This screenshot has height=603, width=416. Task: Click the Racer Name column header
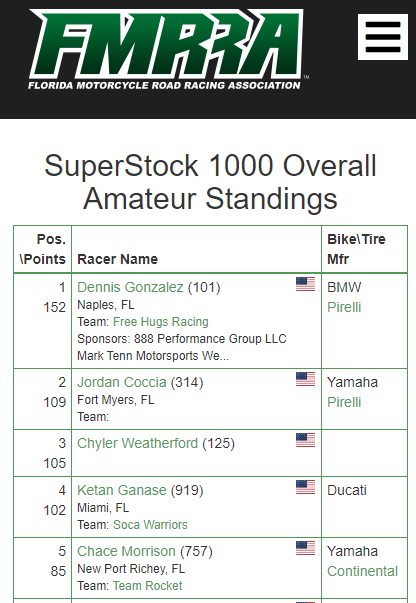[x=118, y=259]
